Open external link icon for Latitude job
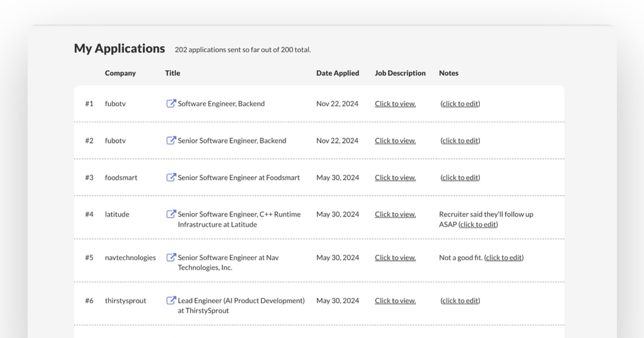 pos(171,214)
